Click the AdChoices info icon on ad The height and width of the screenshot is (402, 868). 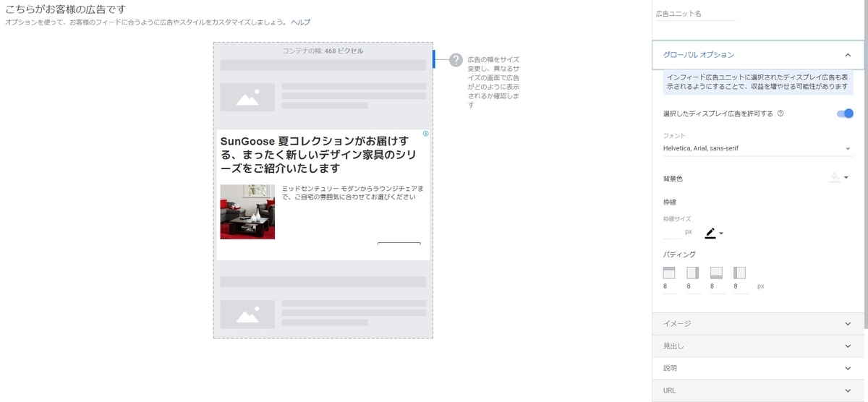tap(425, 134)
